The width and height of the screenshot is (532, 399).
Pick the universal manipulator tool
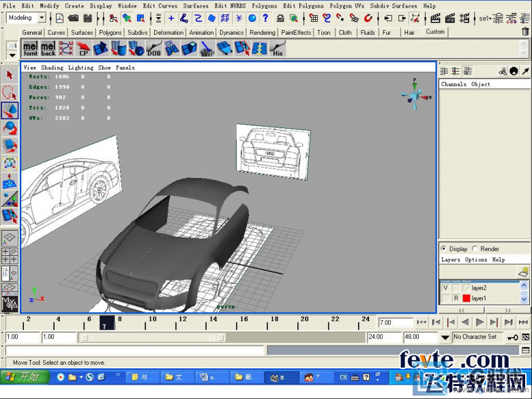pyautogui.click(x=10, y=163)
